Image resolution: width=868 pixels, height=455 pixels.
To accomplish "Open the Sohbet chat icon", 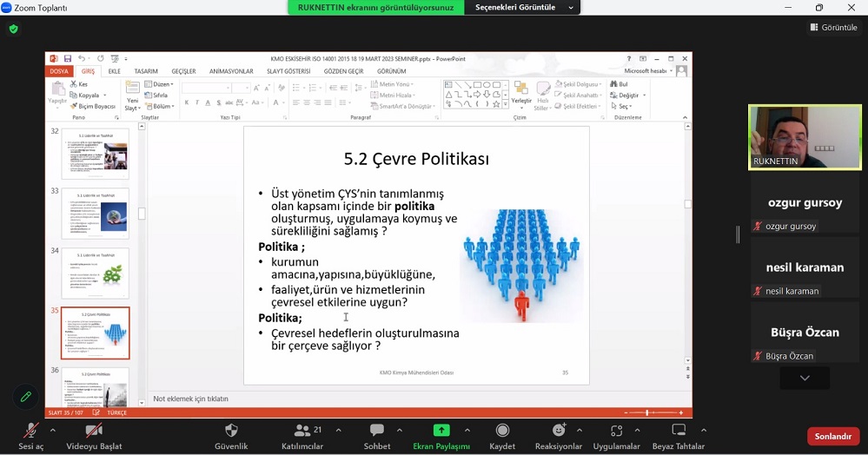I will [376, 431].
